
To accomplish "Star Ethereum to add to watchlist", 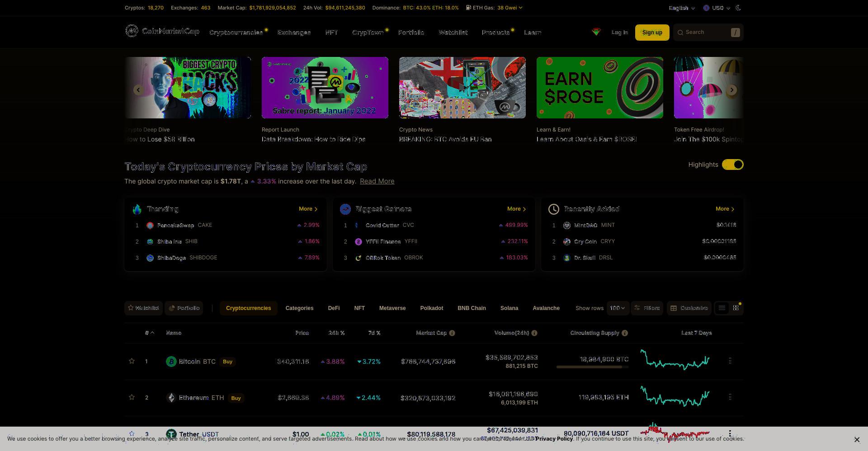I will click(132, 397).
